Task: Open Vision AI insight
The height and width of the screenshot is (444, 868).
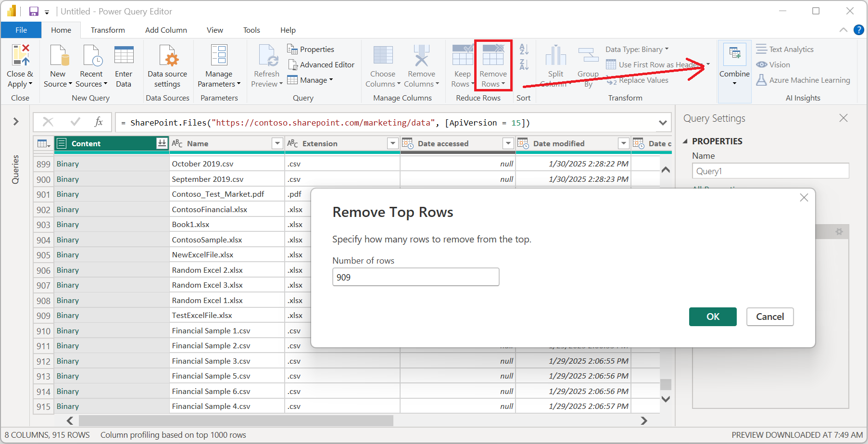Action: [773, 64]
